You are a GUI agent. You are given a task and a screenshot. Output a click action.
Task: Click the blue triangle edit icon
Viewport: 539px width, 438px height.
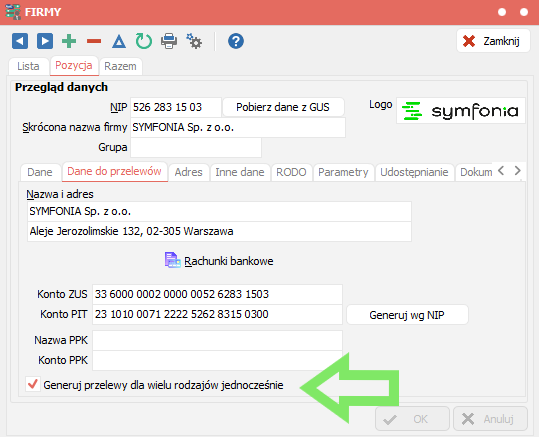(x=119, y=42)
